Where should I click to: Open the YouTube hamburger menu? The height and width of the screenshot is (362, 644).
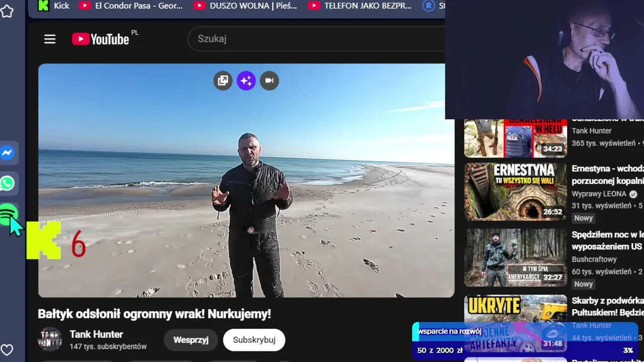[50, 39]
